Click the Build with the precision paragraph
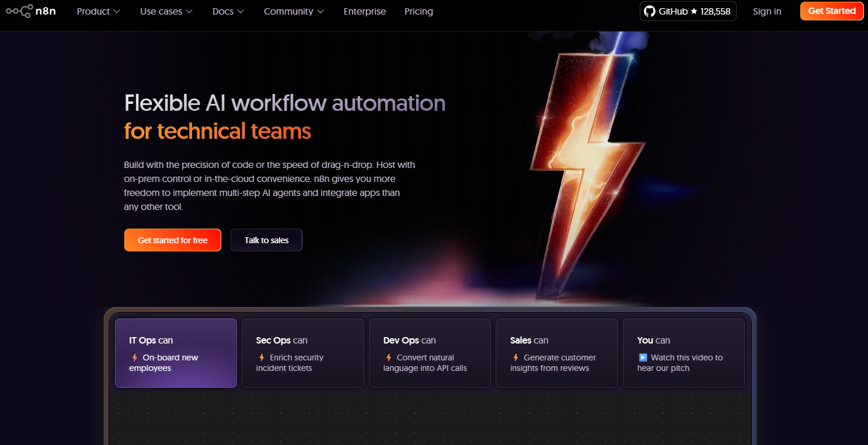This screenshot has height=445, width=868. [270, 185]
